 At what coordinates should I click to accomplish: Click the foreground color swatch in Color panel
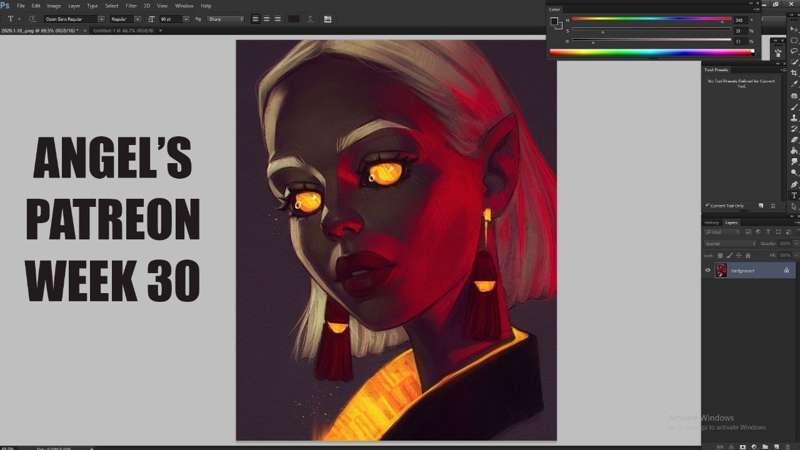(x=554, y=20)
